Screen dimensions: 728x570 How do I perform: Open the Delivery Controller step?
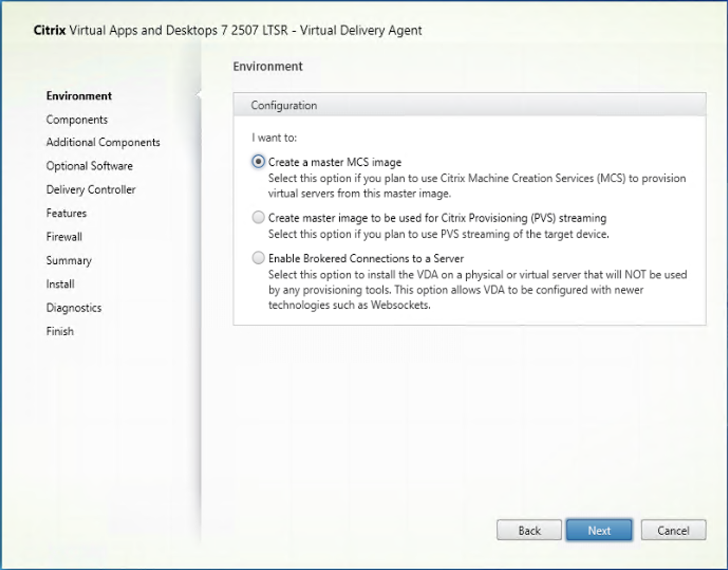[91, 189]
